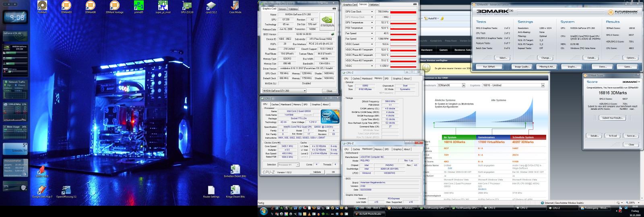Open the Graphics tab in the CPU-Z Mainboard window
Image resolution: width=644 pixels, height=217 pixels.
[x=397, y=149]
